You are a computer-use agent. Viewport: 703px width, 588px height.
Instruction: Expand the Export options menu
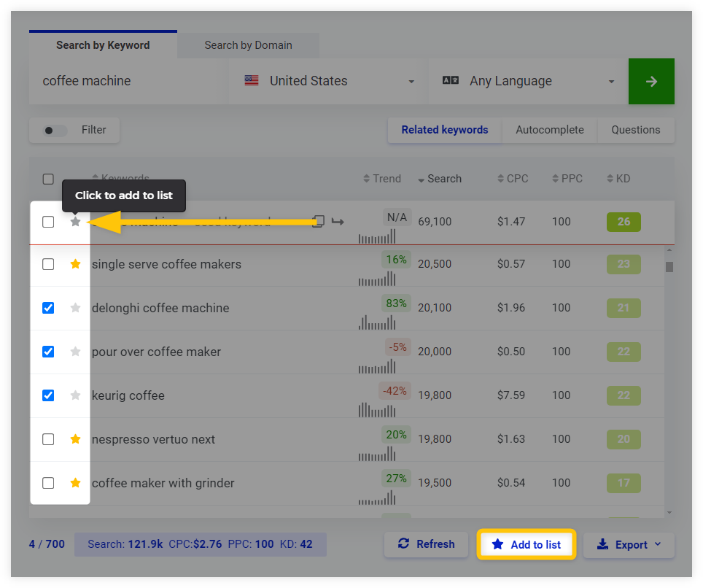629,545
